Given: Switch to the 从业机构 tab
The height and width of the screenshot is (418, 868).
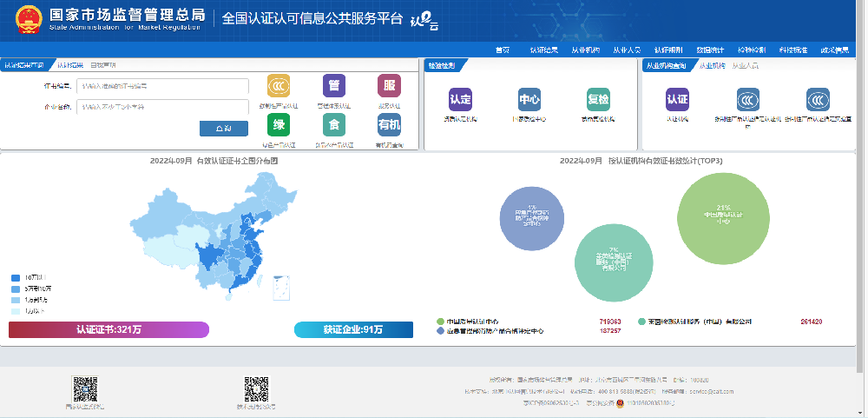Looking at the screenshot, I should coord(713,65).
